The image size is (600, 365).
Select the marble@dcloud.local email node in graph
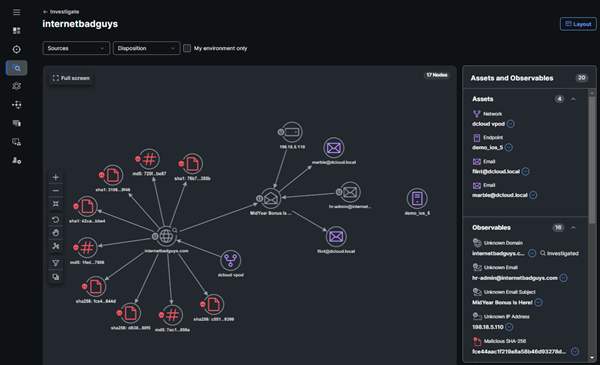pos(334,148)
